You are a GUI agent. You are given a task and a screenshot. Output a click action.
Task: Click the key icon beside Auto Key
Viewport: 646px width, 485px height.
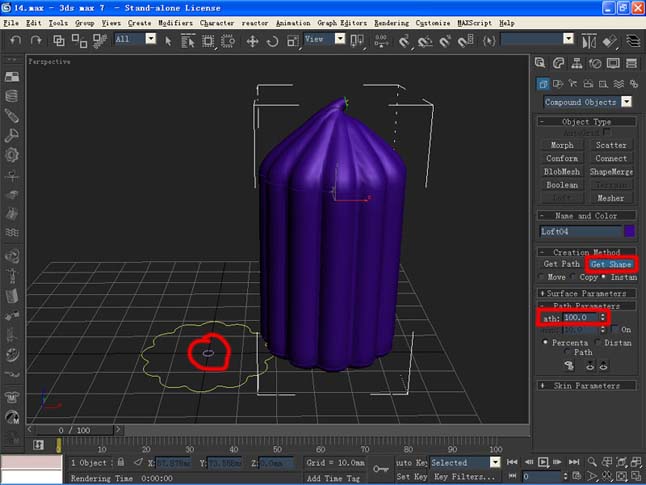[x=381, y=467]
